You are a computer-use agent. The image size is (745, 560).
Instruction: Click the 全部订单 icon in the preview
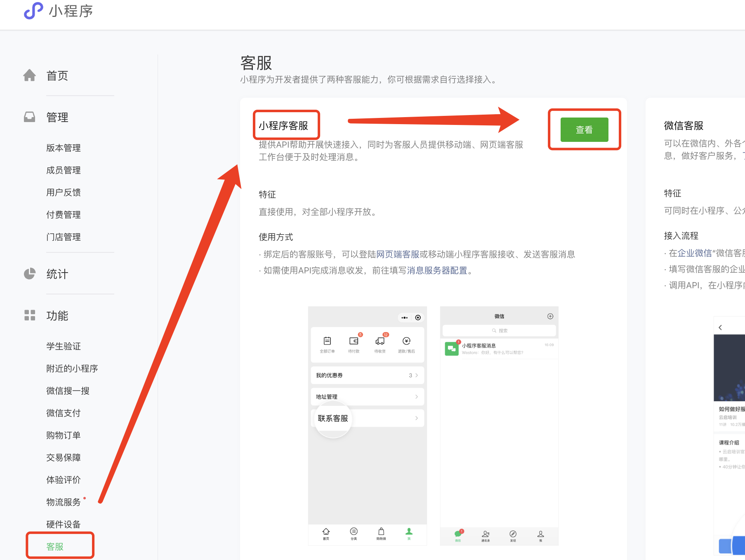pyautogui.click(x=327, y=341)
